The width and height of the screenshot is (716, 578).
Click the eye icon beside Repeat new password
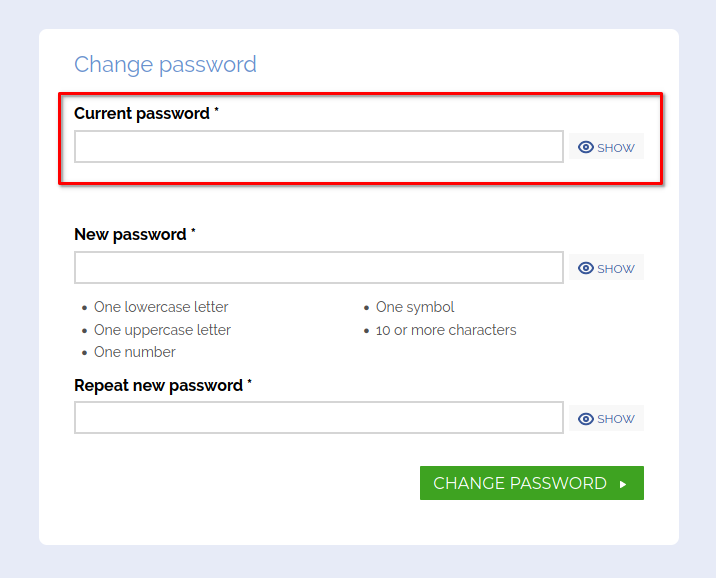point(586,419)
